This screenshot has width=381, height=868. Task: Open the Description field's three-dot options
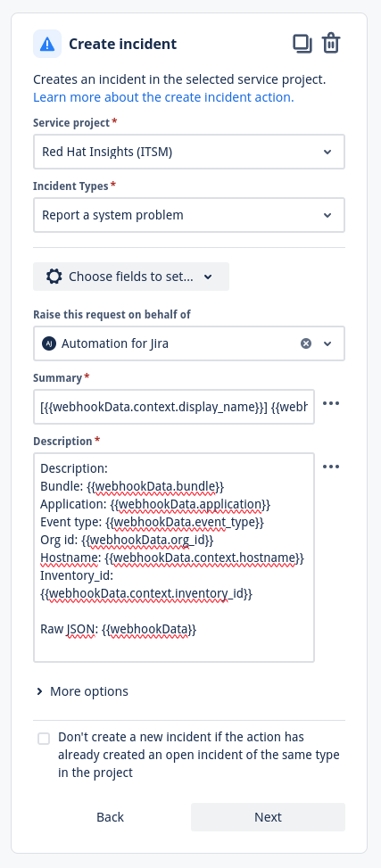click(x=331, y=467)
